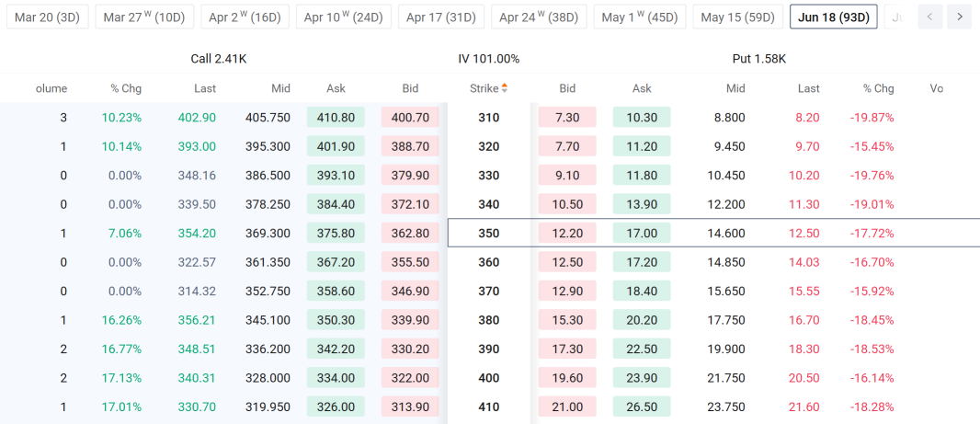Select the Mar 27 W (10D) expiration tab

(x=144, y=17)
